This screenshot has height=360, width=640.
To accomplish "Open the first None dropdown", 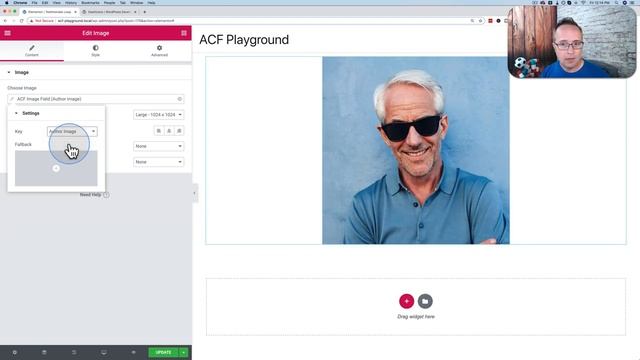I will coord(158,146).
